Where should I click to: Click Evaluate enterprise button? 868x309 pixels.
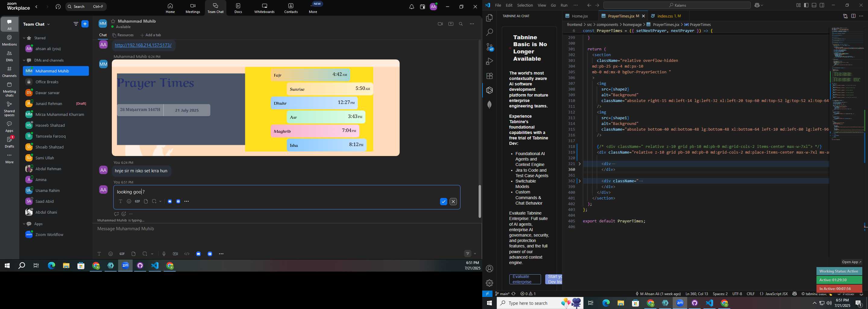(x=525, y=279)
